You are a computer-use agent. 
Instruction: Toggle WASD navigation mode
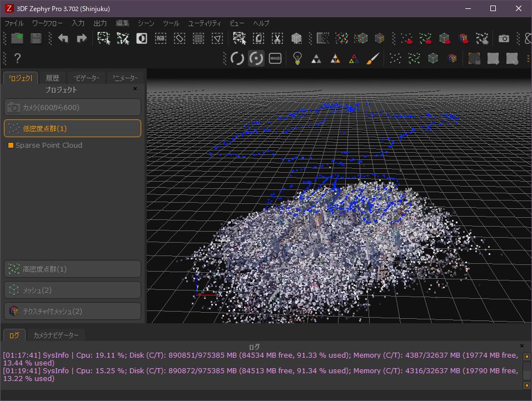[275, 58]
